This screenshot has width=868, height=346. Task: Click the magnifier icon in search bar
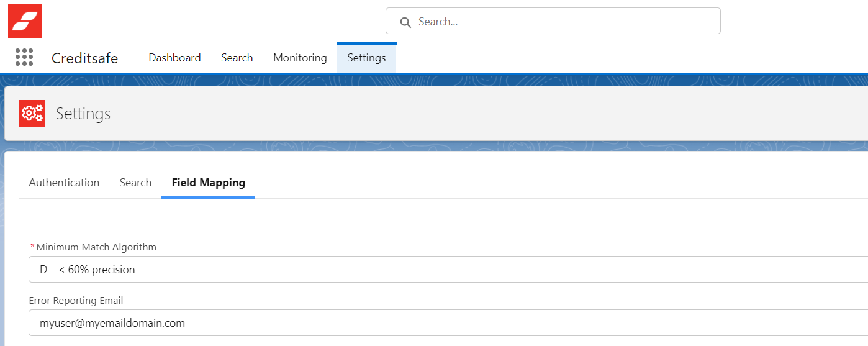[405, 22]
